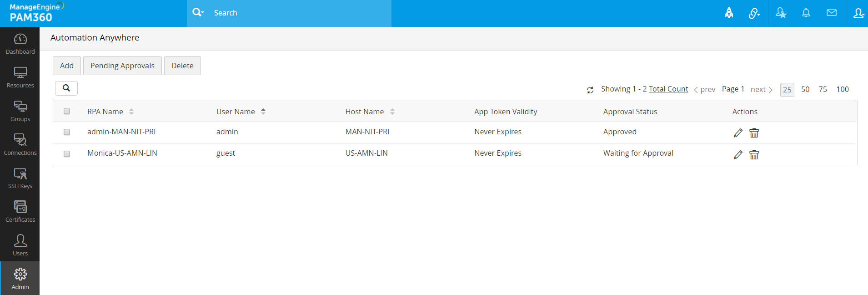This screenshot has width=868, height=295.
Task: Click 'Never Expires' in the Monica-US-AMN-LIN row
Action: click(x=498, y=153)
